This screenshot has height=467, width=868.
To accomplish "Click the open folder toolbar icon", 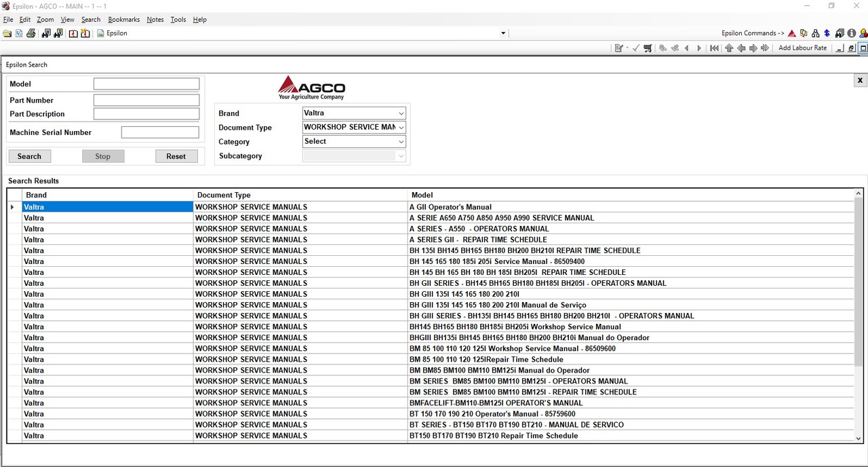I will click(x=7, y=33).
